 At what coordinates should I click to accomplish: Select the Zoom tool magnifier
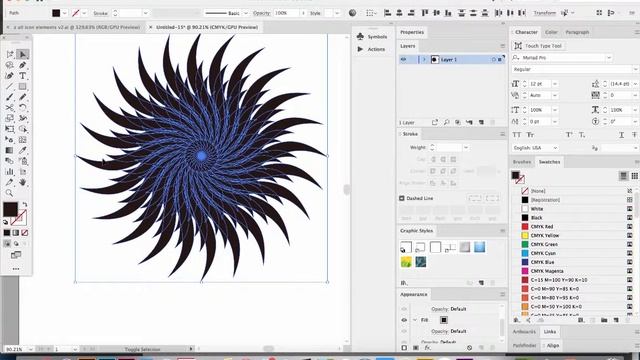click(x=10, y=193)
